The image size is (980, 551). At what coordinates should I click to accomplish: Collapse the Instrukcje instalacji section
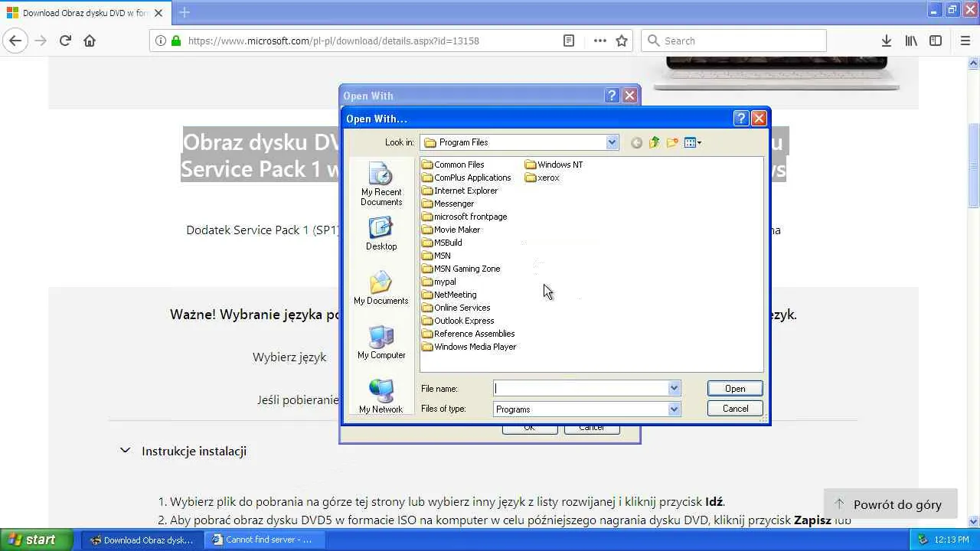125,451
